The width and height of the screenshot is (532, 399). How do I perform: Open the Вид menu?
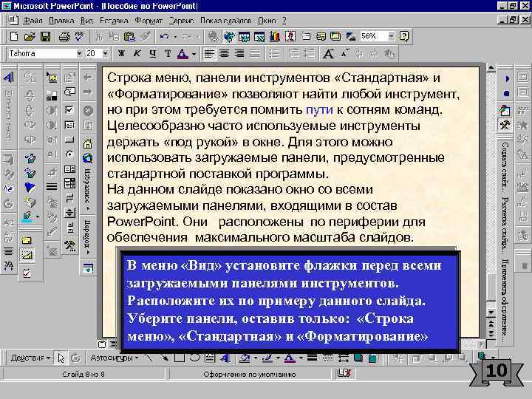(x=86, y=21)
